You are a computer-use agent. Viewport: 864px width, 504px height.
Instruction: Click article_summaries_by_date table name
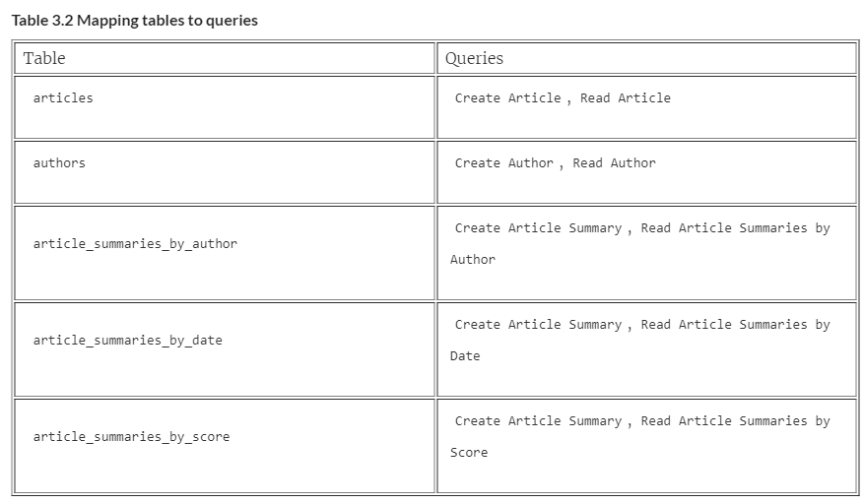[x=128, y=341]
